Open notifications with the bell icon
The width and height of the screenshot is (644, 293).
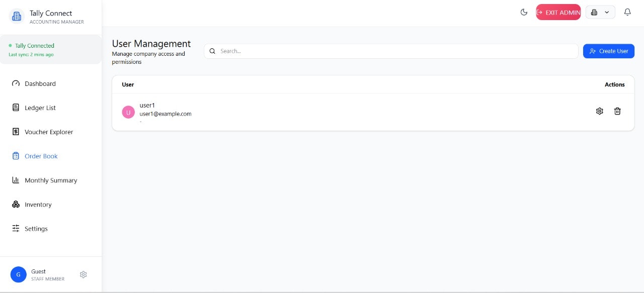(x=627, y=12)
